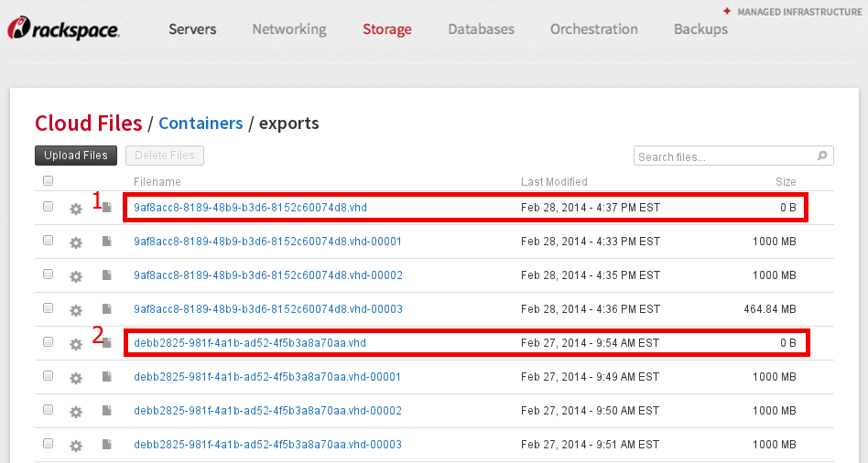This screenshot has height=463, width=868.
Task: Click the 464.84 MB size value
Action: coord(770,308)
